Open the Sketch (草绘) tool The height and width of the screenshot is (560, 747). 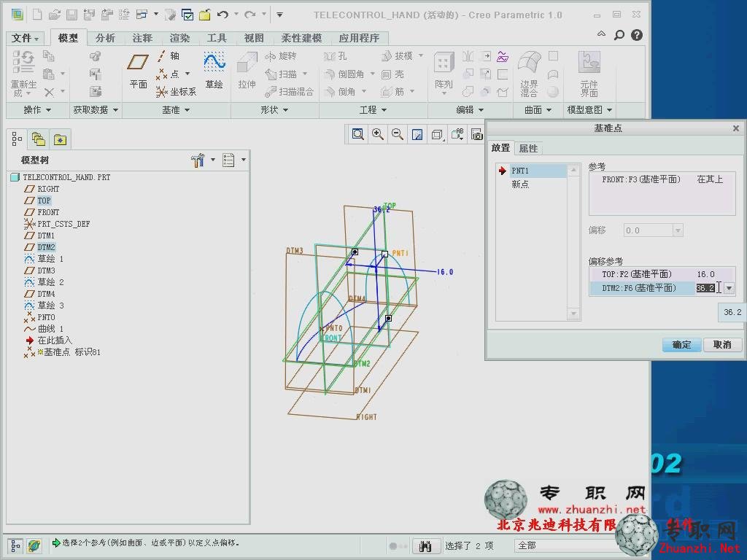click(x=214, y=71)
